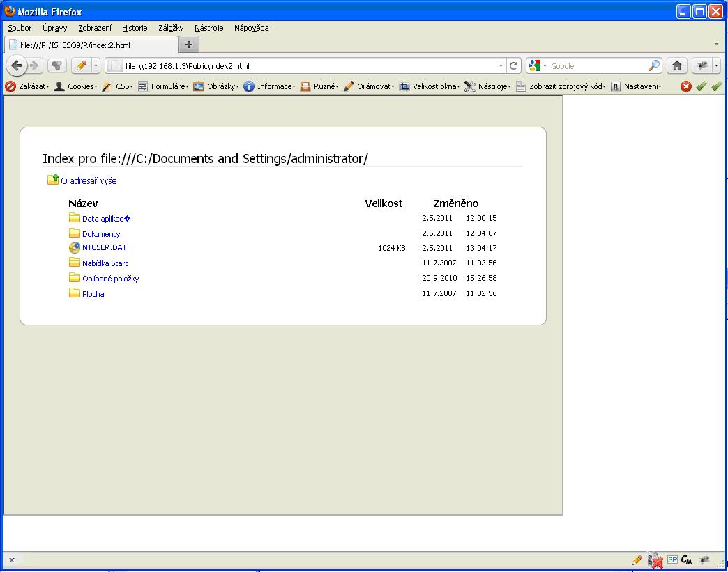728x572 pixels.
Task: Click the folder icon beside Dokumenty
Action: point(75,233)
